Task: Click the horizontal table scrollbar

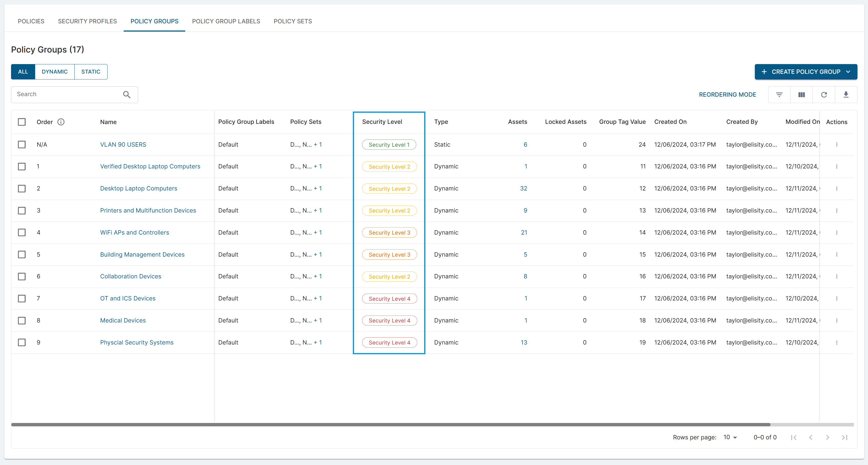Action: tap(391, 424)
